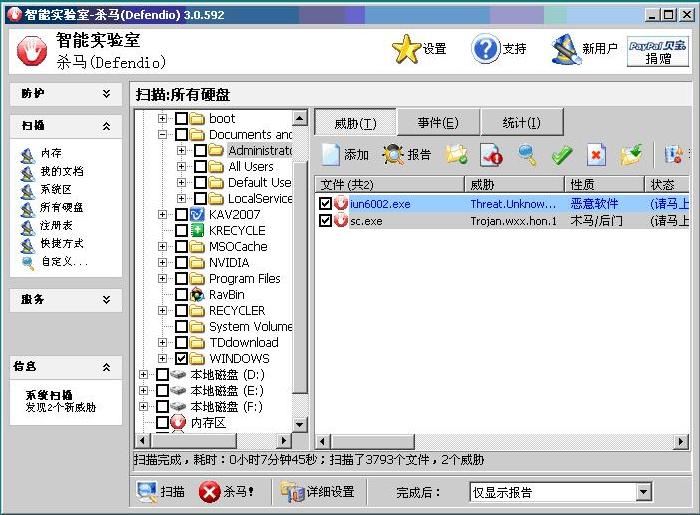Click the magnifying glass toolbar icon
This screenshot has height=515, width=700.
click(x=526, y=155)
